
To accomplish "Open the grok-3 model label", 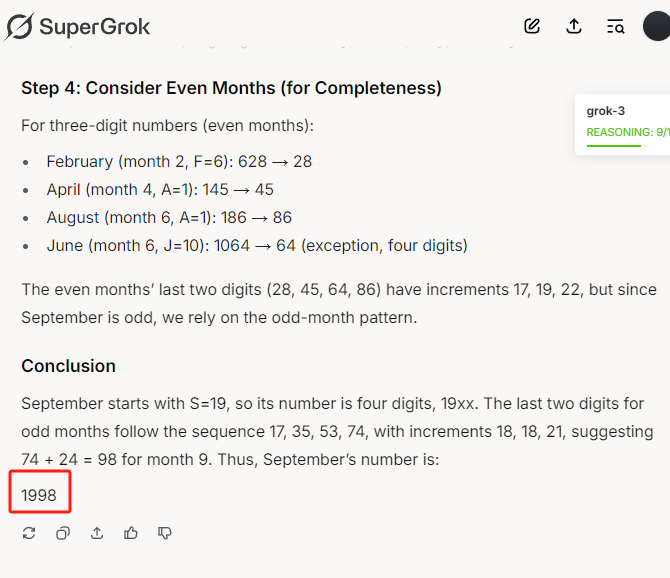I will 605,111.
